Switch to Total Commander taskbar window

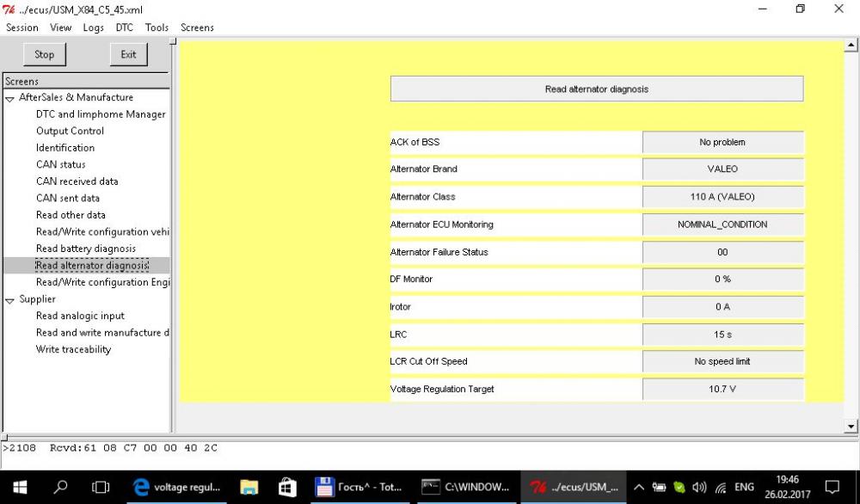(x=358, y=487)
